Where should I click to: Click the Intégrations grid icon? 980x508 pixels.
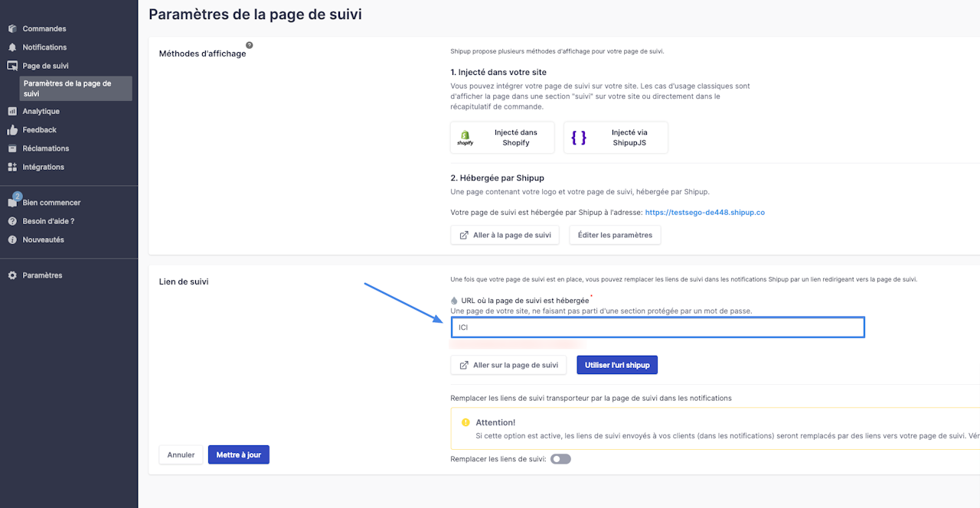click(12, 167)
